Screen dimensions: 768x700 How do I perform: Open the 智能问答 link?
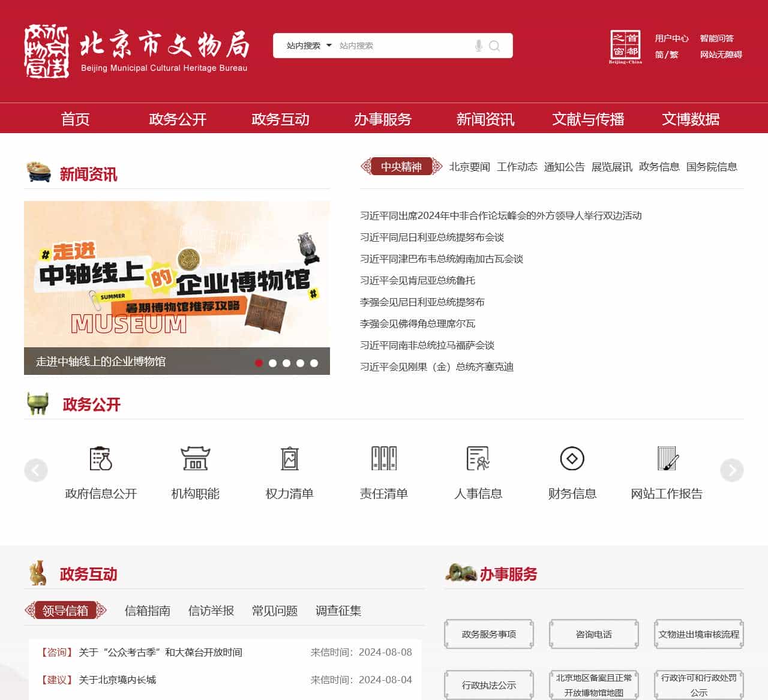point(717,38)
